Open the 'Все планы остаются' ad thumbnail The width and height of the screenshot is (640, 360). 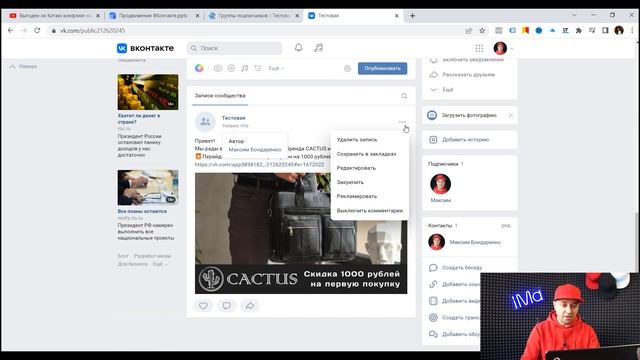coord(148,187)
